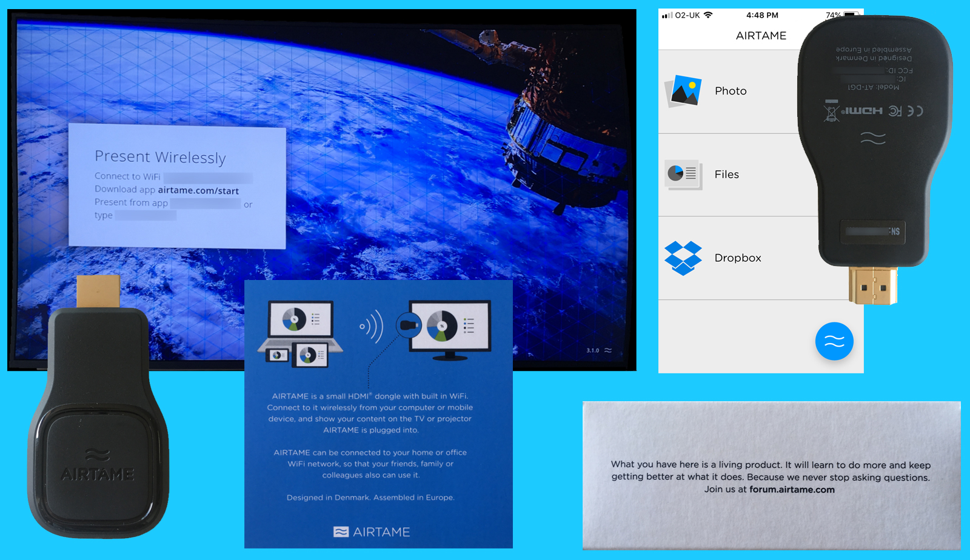Screen dimensions: 970x560
Task: Click the "What you have here is a living product" sentence
Action: coord(696,465)
